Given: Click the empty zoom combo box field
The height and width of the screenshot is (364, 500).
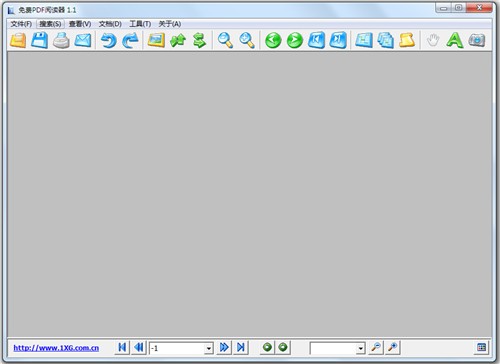Looking at the screenshot, I should pyautogui.click(x=333, y=349).
